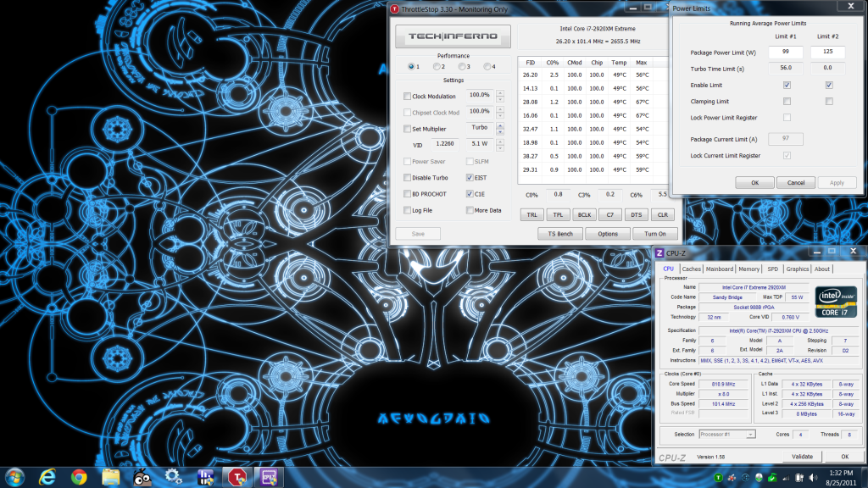Click the green ThrottleStop tray icon
The width and height of the screenshot is (868, 488).
pyautogui.click(x=718, y=478)
